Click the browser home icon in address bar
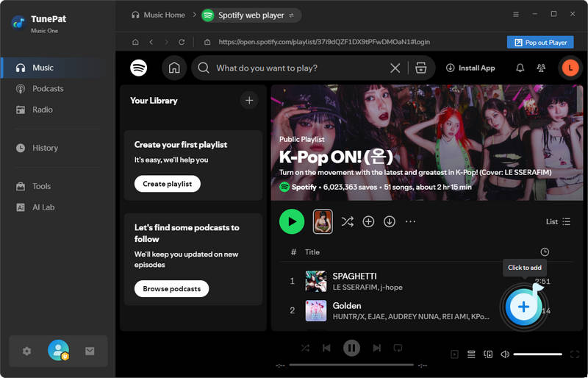The image size is (588, 378). pyautogui.click(x=135, y=42)
